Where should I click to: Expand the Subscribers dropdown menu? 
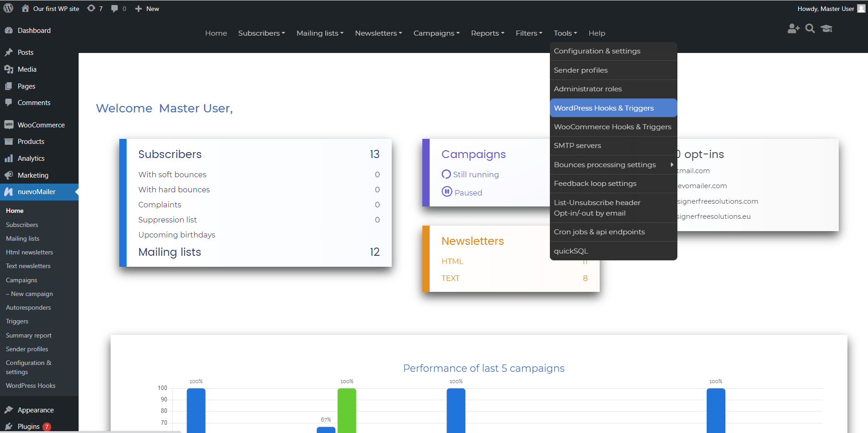click(261, 33)
